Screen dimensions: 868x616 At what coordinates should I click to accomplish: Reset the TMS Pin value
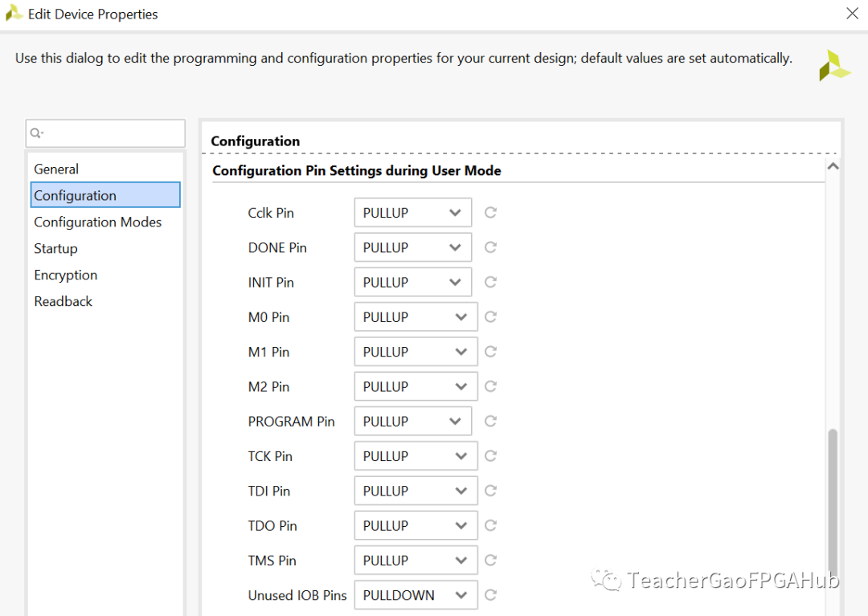[x=490, y=560]
